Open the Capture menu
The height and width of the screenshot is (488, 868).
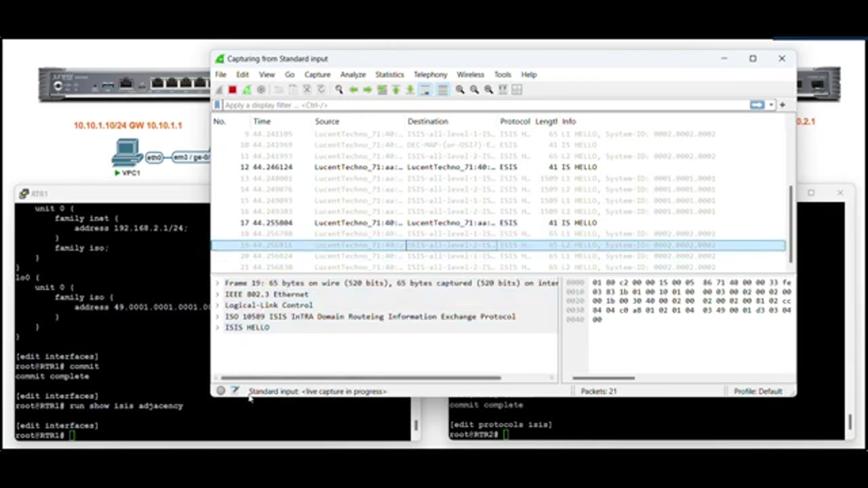tap(317, 75)
